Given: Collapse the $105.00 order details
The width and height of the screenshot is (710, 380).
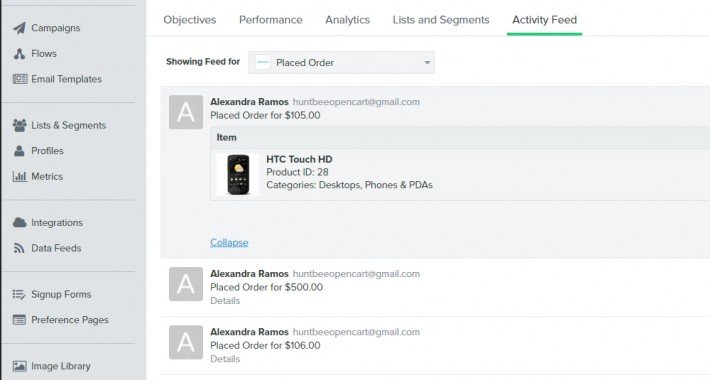Looking at the screenshot, I should [x=229, y=242].
